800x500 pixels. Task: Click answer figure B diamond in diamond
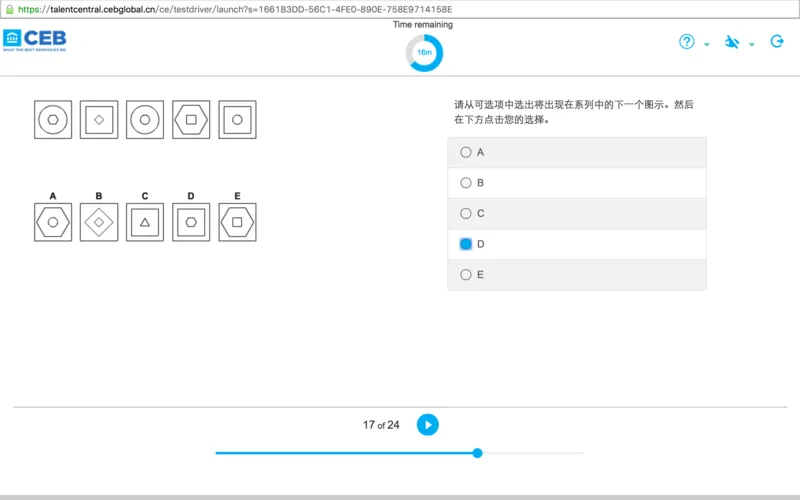point(99,222)
